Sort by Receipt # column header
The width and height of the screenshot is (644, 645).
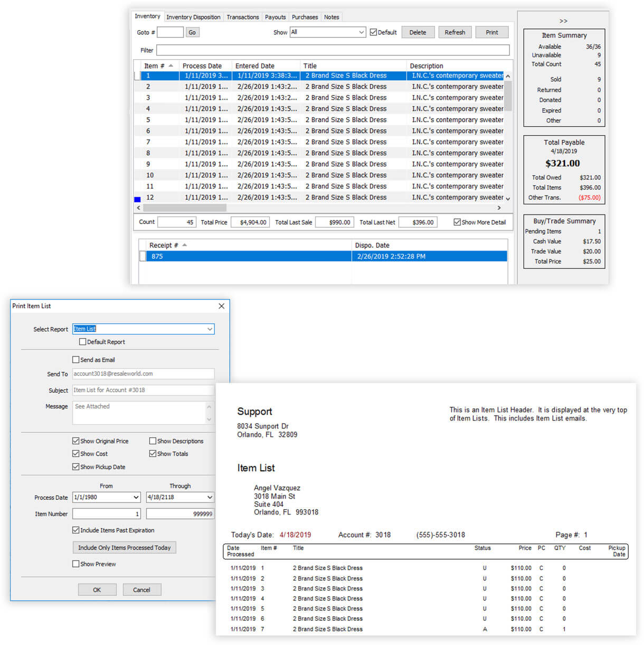pos(248,245)
